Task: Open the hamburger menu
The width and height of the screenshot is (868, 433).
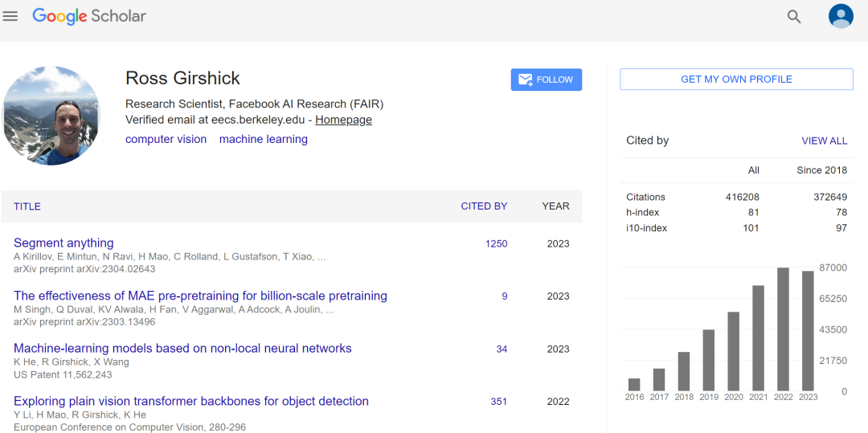Action: 10,16
